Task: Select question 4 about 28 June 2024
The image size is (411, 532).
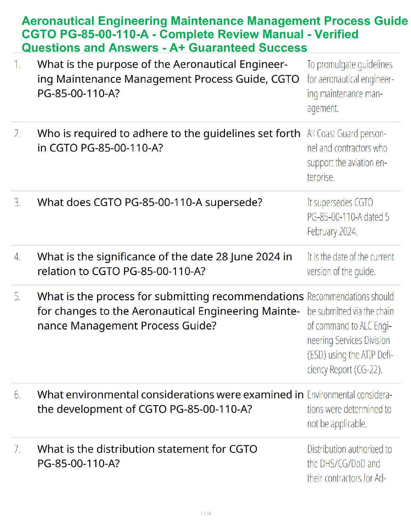Action: (165, 264)
